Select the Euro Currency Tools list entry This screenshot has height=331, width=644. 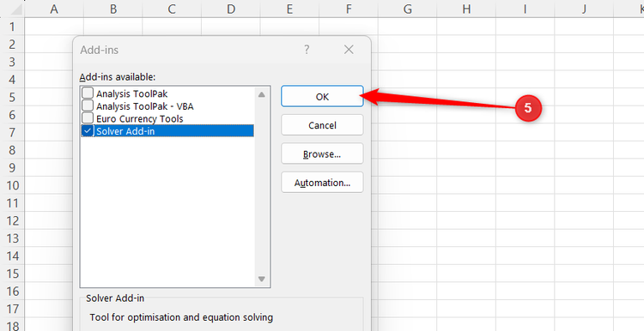pos(140,118)
